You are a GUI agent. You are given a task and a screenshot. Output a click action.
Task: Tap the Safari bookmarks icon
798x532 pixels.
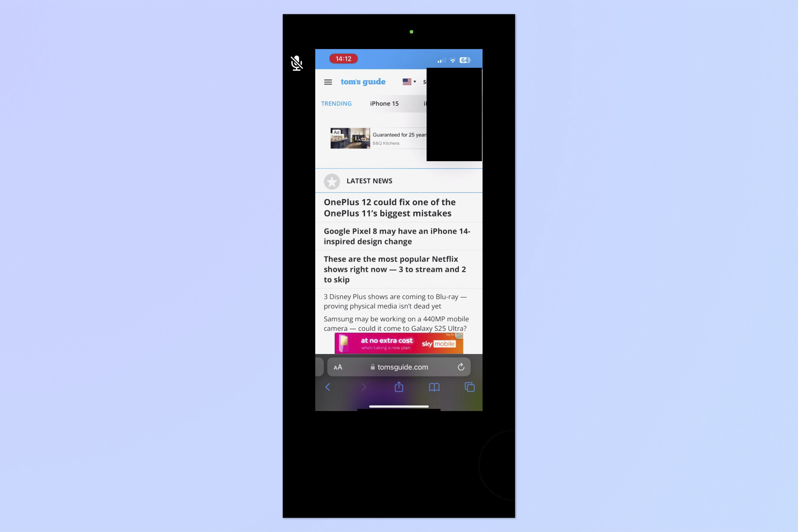[434, 387]
